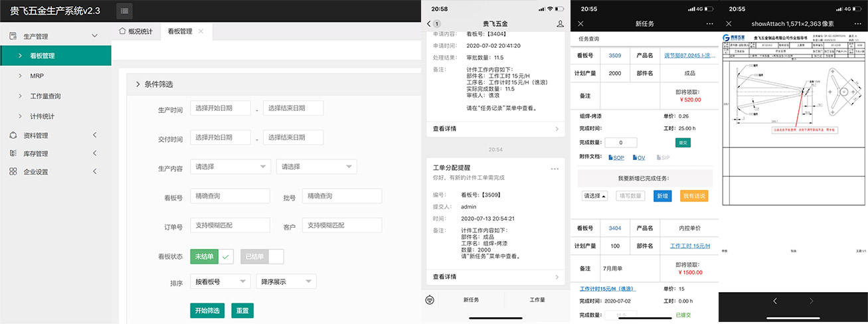This screenshot has height=324, width=868.
Task: Tap the more options dots in 新任务 header
Action: [x=708, y=24]
